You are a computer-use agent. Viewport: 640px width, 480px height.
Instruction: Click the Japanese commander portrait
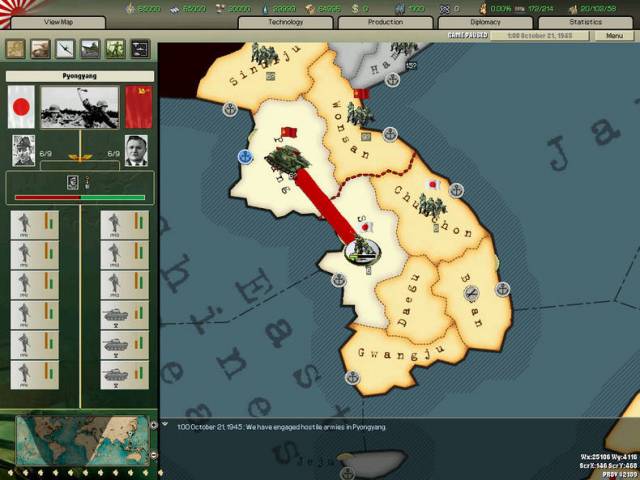point(23,150)
